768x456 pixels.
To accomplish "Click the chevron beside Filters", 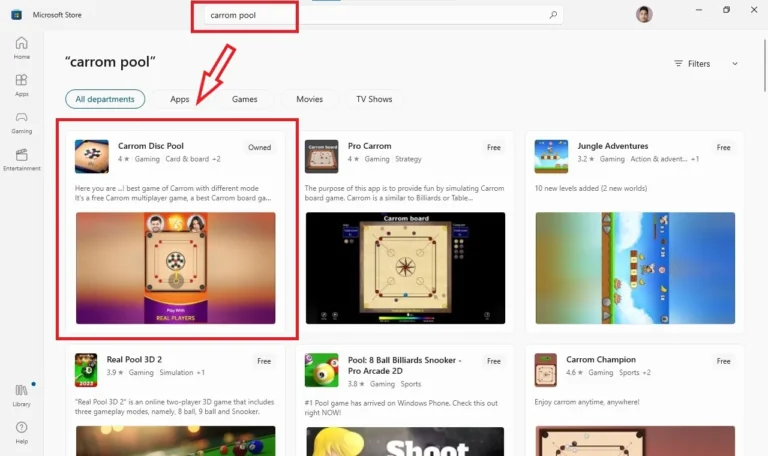I will (x=734, y=63).
